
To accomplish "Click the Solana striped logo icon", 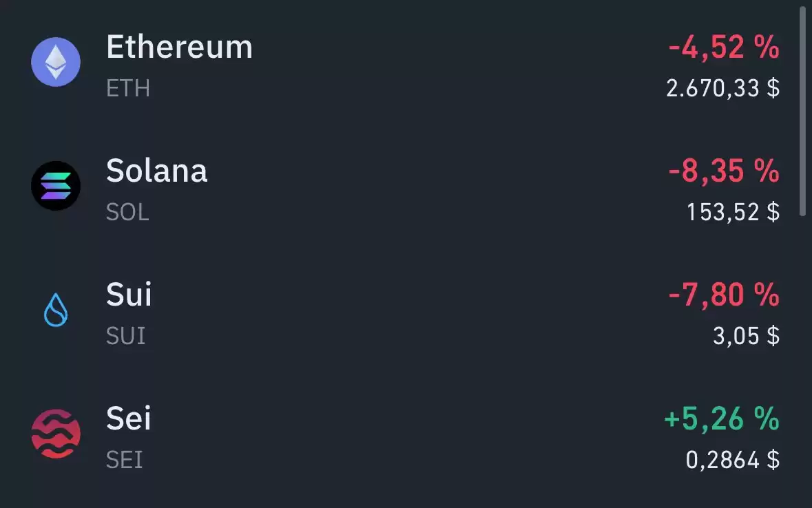I will pos(56,186).
